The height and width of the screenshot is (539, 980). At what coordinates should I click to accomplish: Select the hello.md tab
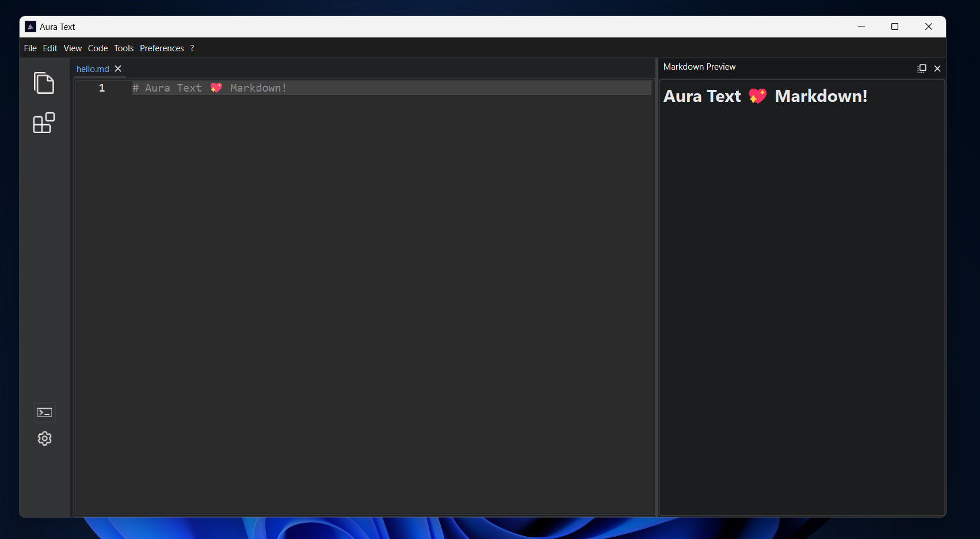click(92, 69)
